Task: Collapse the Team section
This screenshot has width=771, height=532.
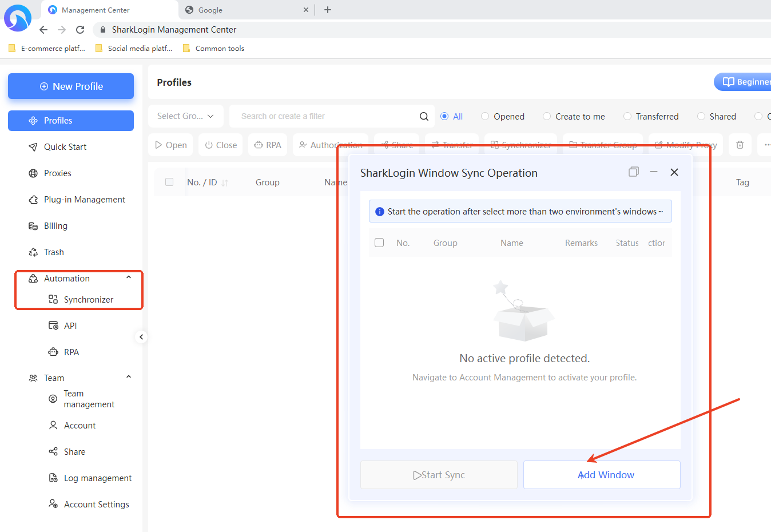Action: 129,378
